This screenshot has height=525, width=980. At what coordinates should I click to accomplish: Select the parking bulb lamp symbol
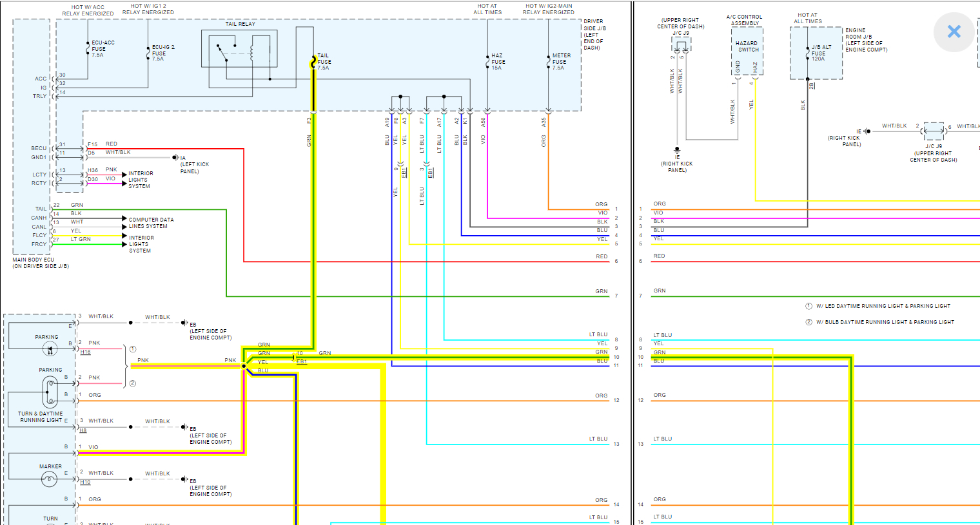[x=50, y=392]
